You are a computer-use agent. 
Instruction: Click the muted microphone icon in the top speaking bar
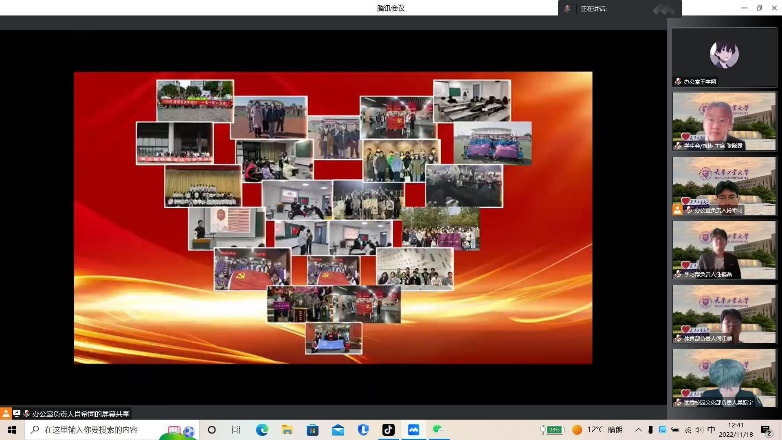coord(567,8)
